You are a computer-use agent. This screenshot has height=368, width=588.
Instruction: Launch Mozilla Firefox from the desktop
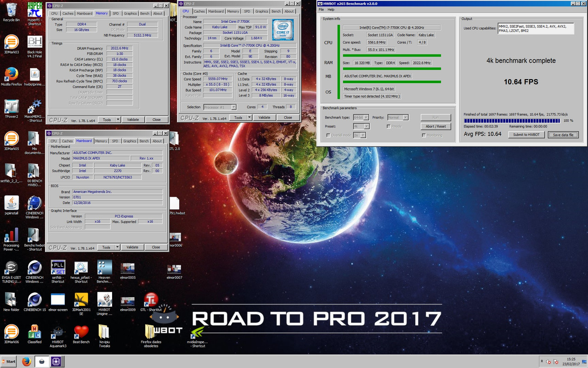pos(11,77)
